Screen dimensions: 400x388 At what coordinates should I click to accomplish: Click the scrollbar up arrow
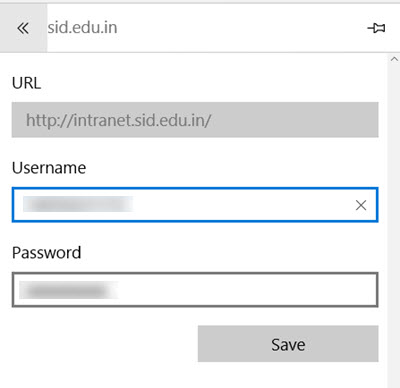(394, 59)
